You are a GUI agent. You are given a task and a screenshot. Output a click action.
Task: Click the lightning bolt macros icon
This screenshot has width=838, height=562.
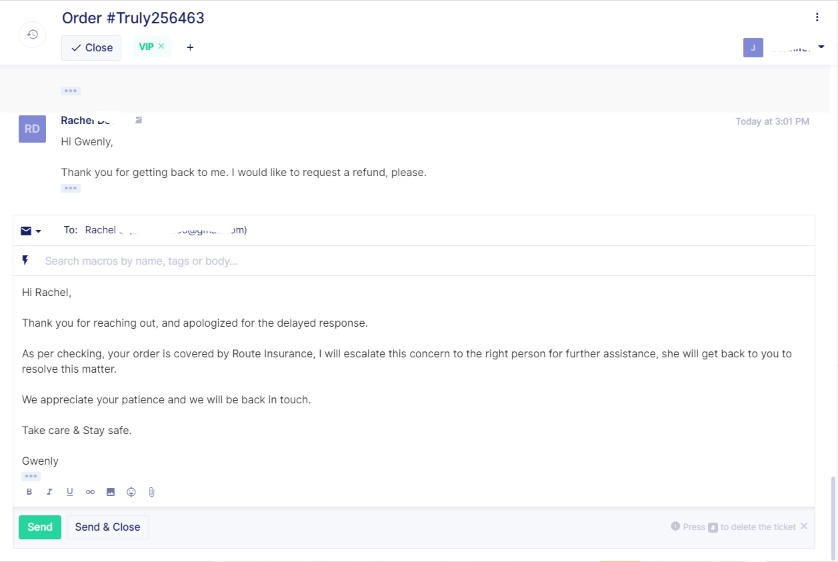tap(25, 260)
